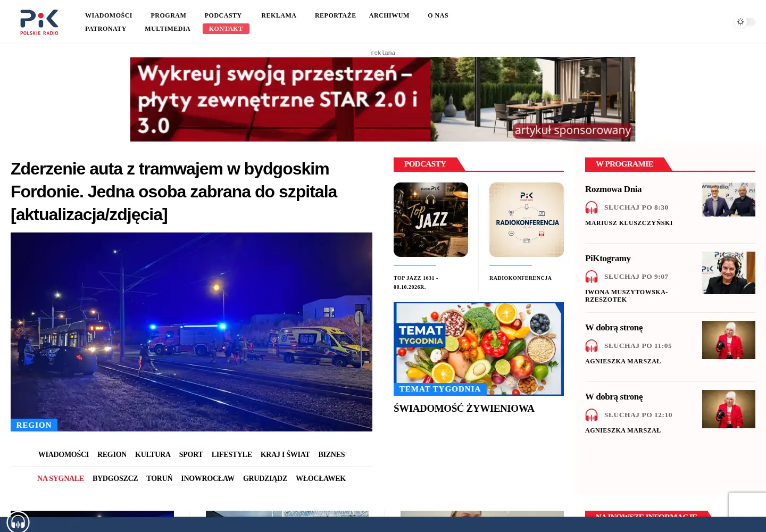Open the floating radio player headphones button

pos(18,522)
